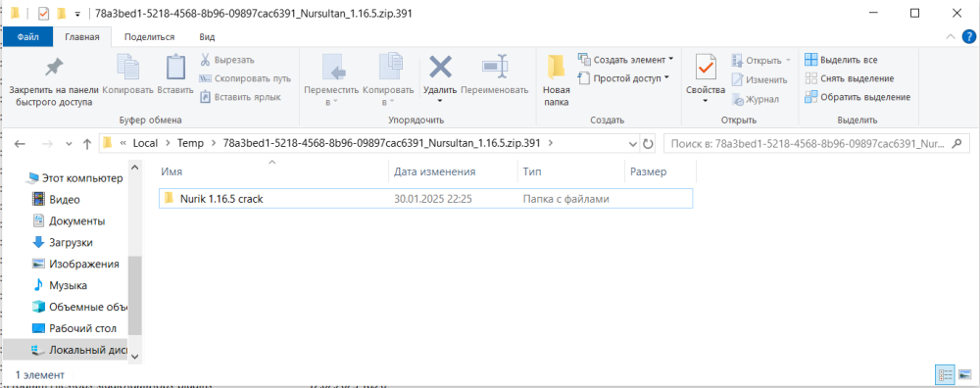Go back with the left arrow
980x388 pixels.
(20, 144)
